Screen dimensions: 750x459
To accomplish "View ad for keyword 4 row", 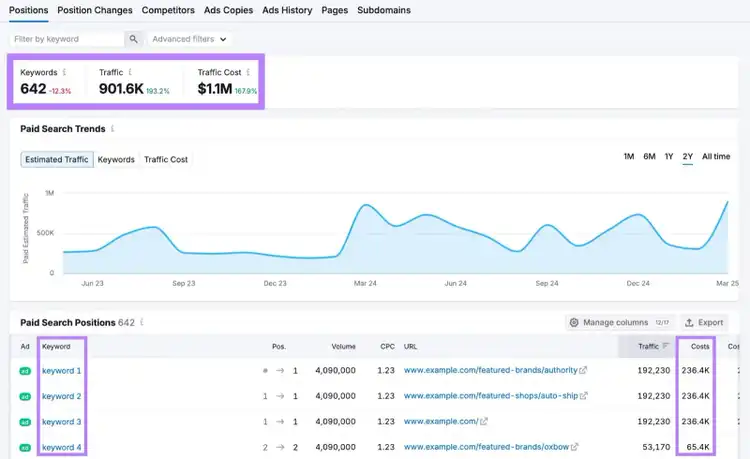I will (x=25, y=448).
